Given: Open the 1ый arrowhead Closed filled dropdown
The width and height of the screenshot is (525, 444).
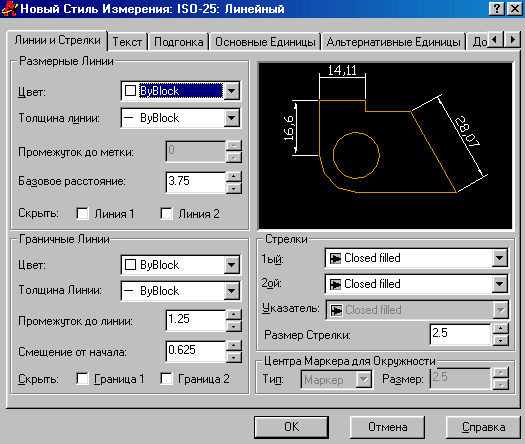Looking at the screenshot, I should 417,258.
